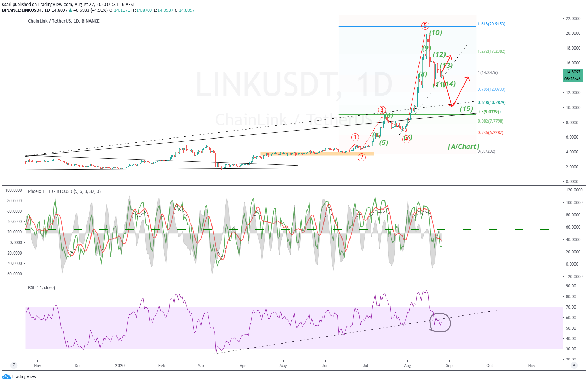The width and height of the screenshot is (588, 383).
Task: Click the [A/Chart] green text annotation
Action: [464, 146]
